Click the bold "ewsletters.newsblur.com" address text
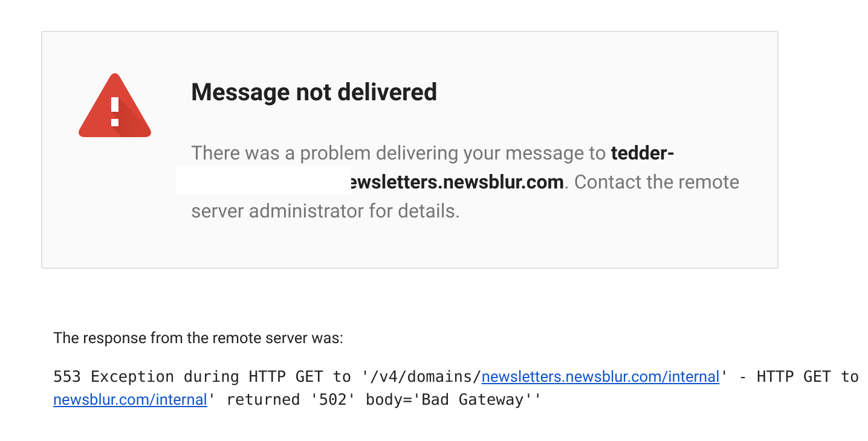This screenshot has width=868, height=441. [x=458, y=182]
